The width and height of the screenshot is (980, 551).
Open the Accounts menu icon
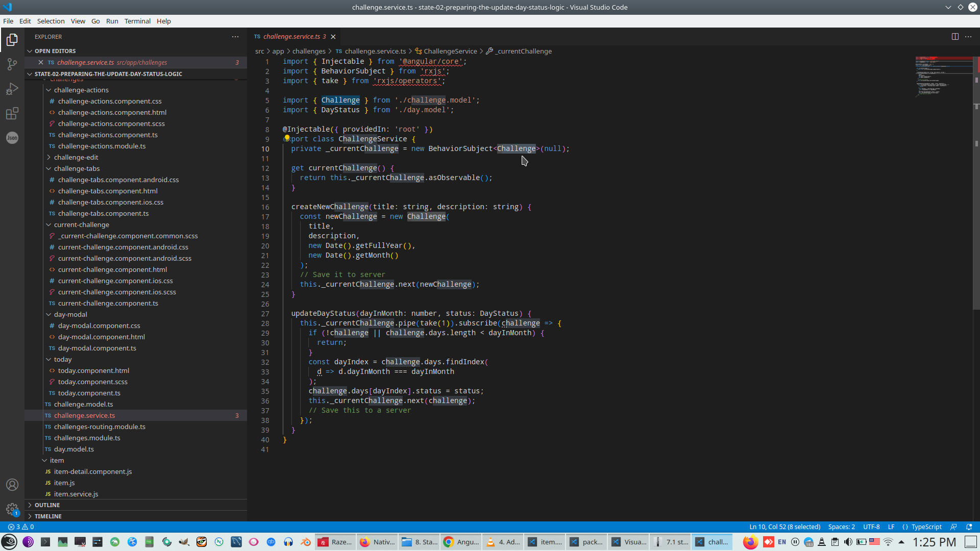pos(12,485)
